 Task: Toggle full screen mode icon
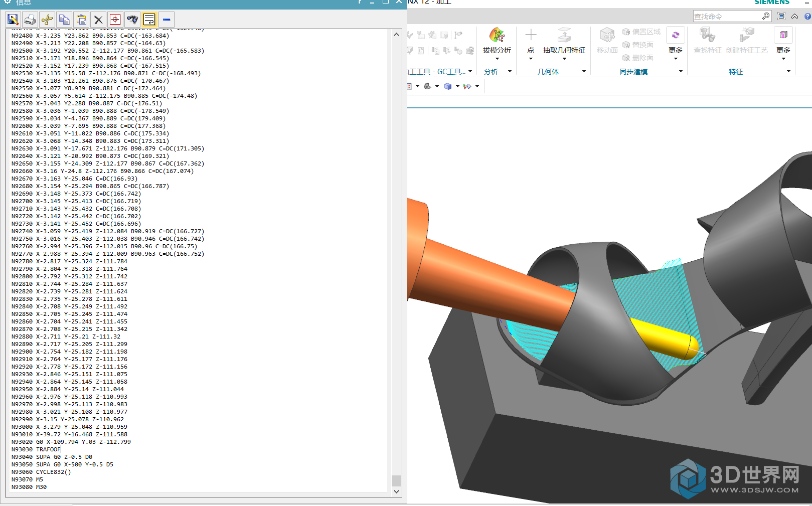pyautogui.click(x=781, y=16)
